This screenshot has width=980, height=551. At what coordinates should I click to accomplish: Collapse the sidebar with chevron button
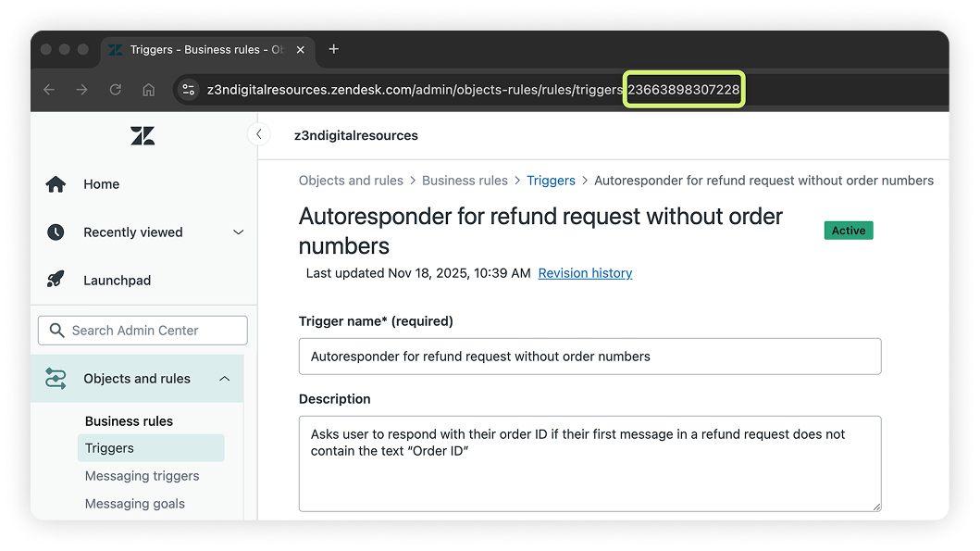[x=258, y=135]
